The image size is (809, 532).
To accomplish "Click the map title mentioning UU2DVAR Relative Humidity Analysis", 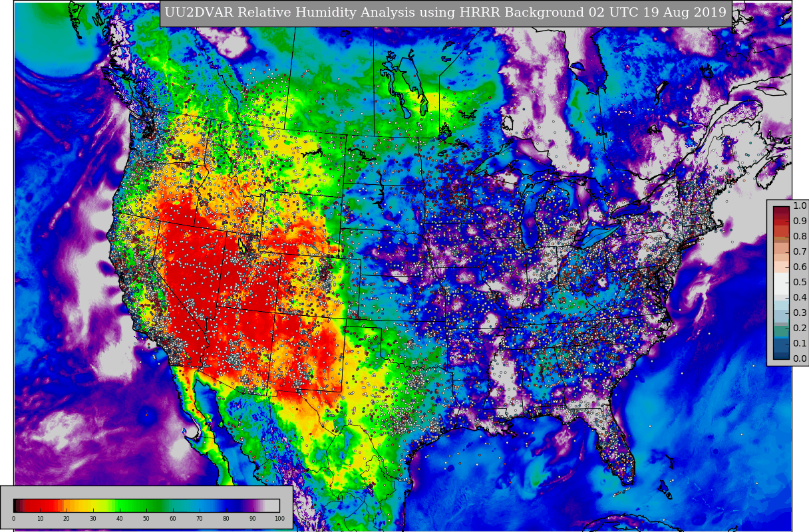I will pyautogui.click(x=446, y=13).
